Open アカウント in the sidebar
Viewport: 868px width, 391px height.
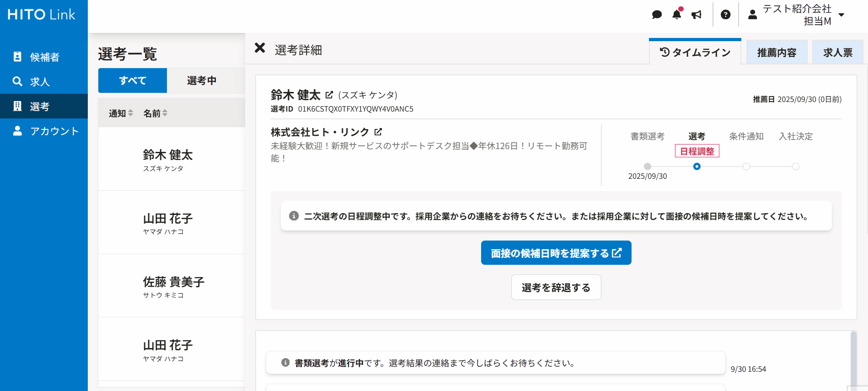54,131
